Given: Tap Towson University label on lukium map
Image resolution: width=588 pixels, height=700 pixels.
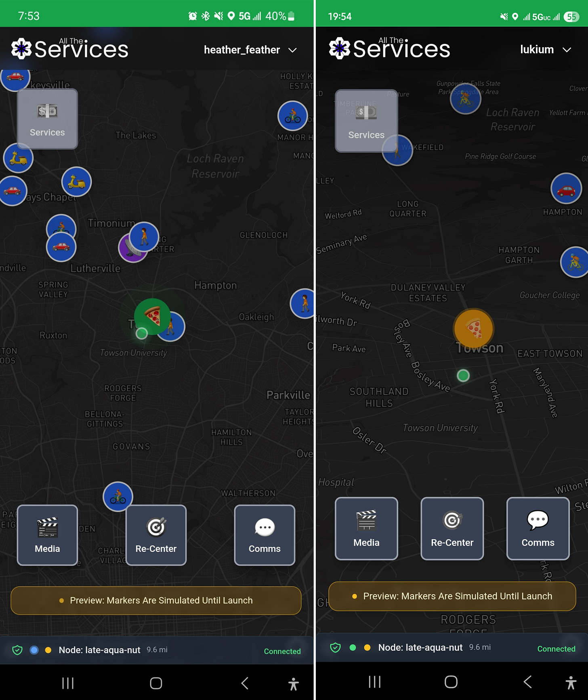Looking at the screenshot, I should point(440,428).
